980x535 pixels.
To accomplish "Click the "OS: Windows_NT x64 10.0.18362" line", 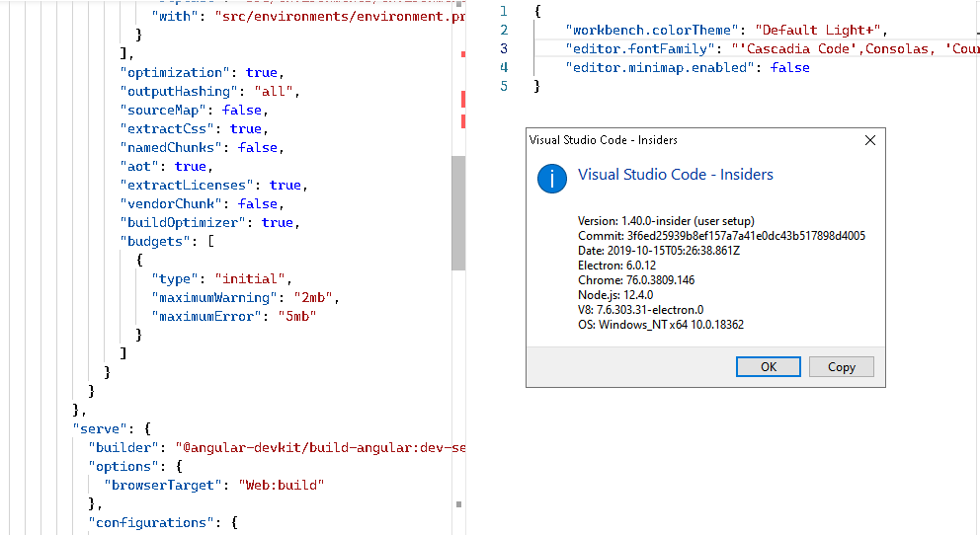I will click(661, 325).
